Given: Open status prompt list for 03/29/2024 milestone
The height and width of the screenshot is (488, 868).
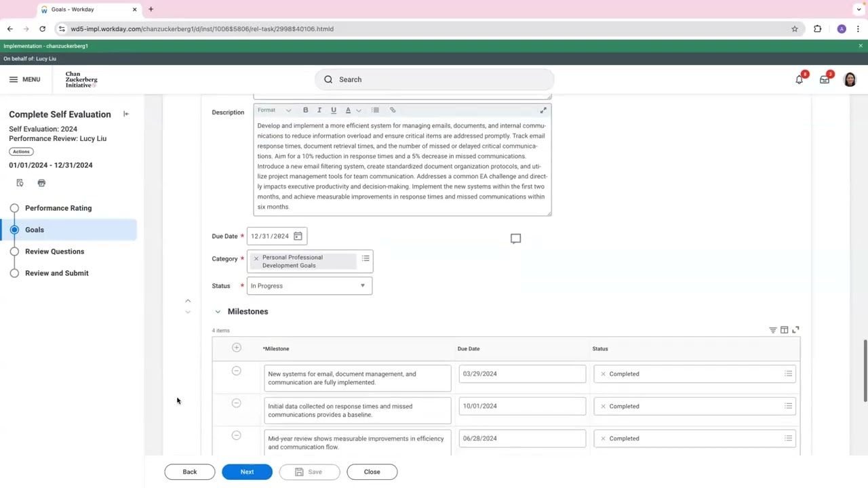Looking at the screenshot, I should coord(788,374).
